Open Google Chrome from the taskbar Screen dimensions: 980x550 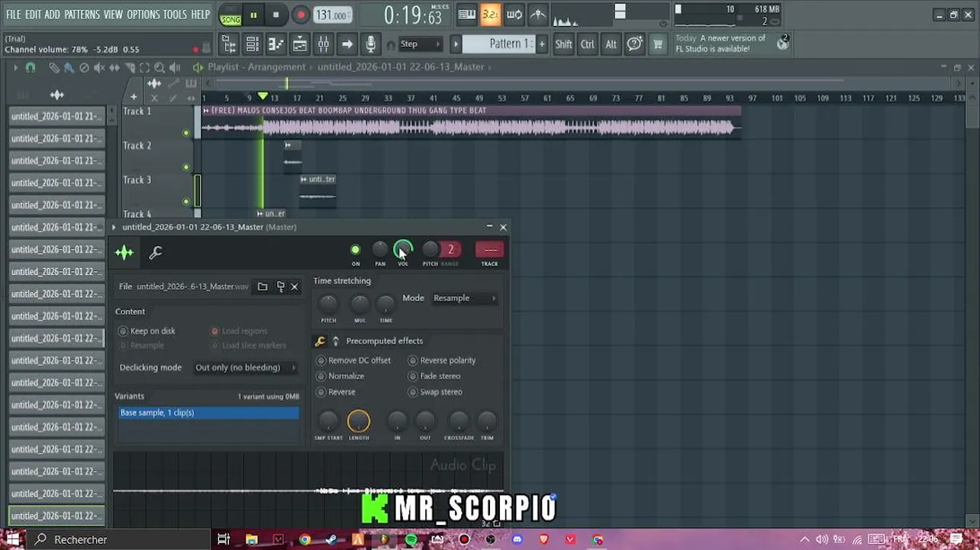[305, 539]
